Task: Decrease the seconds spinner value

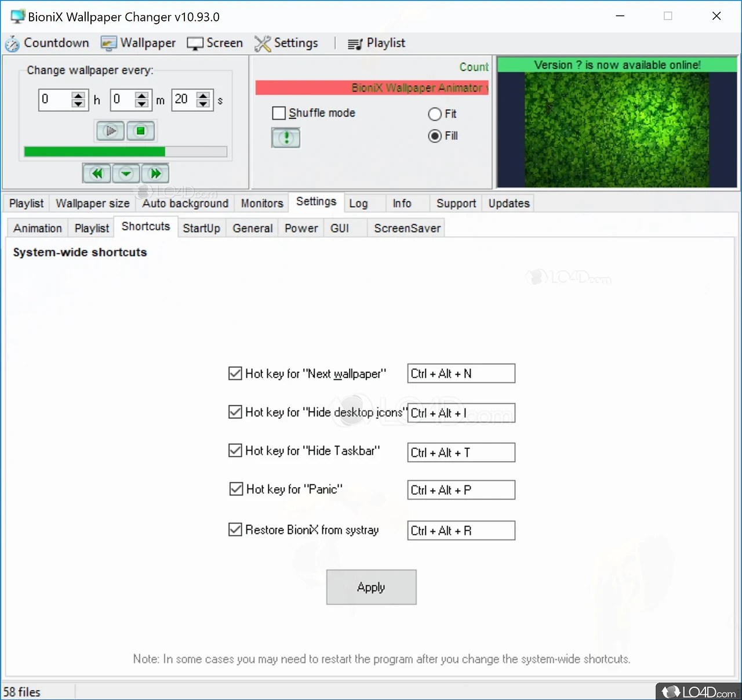Action: [203, 104]
